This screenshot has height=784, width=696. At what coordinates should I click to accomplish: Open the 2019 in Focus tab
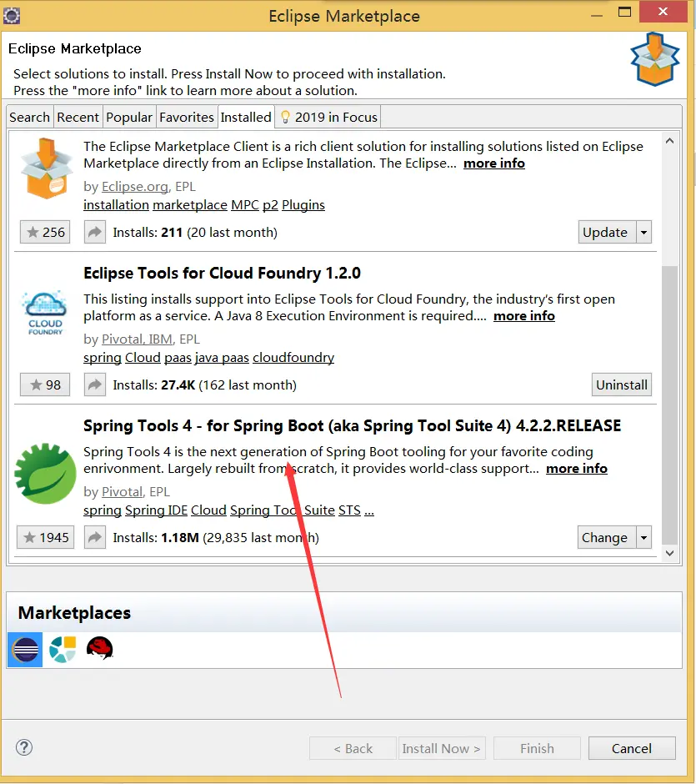point(328,117)
